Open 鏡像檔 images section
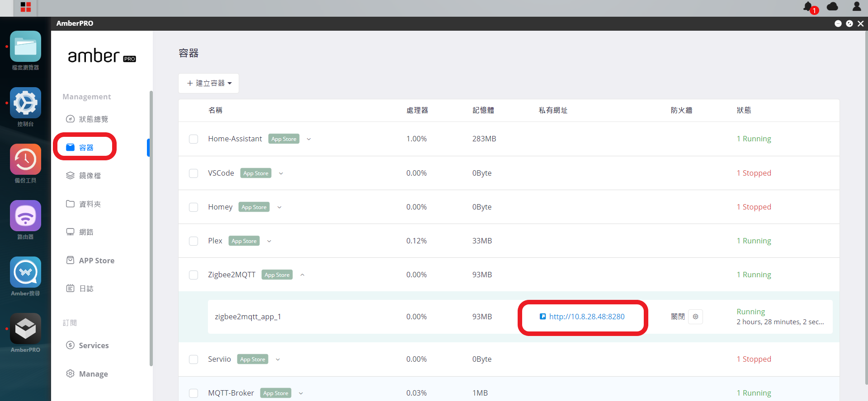The width and height of the screenshot is (868, 401). (x=84, y=176)
